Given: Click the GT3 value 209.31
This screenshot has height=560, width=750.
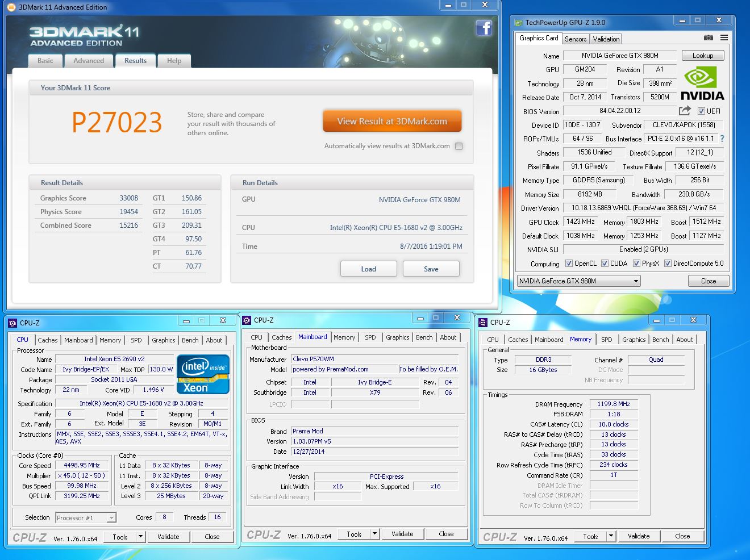Looking at the screenshot, I should pos(192,225).
